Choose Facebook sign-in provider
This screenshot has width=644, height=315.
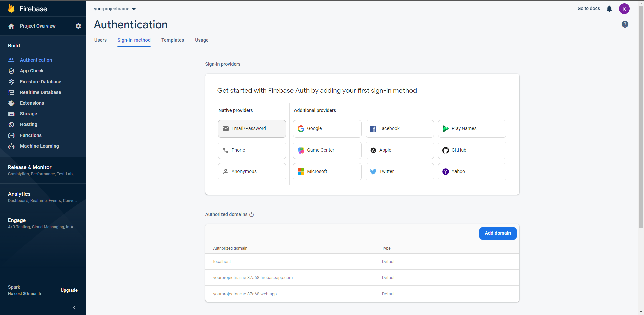[x=400, y=129]
